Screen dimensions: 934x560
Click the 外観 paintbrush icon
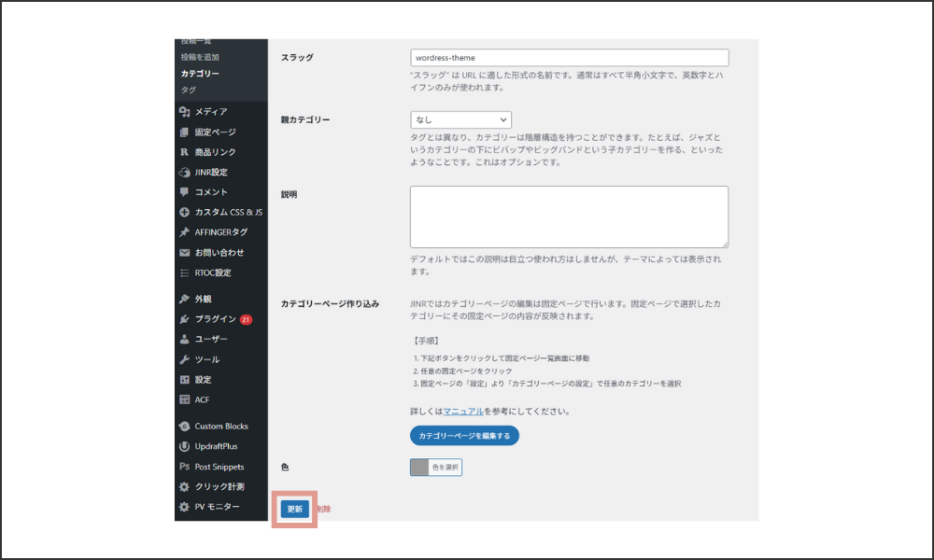click(184, 299)
